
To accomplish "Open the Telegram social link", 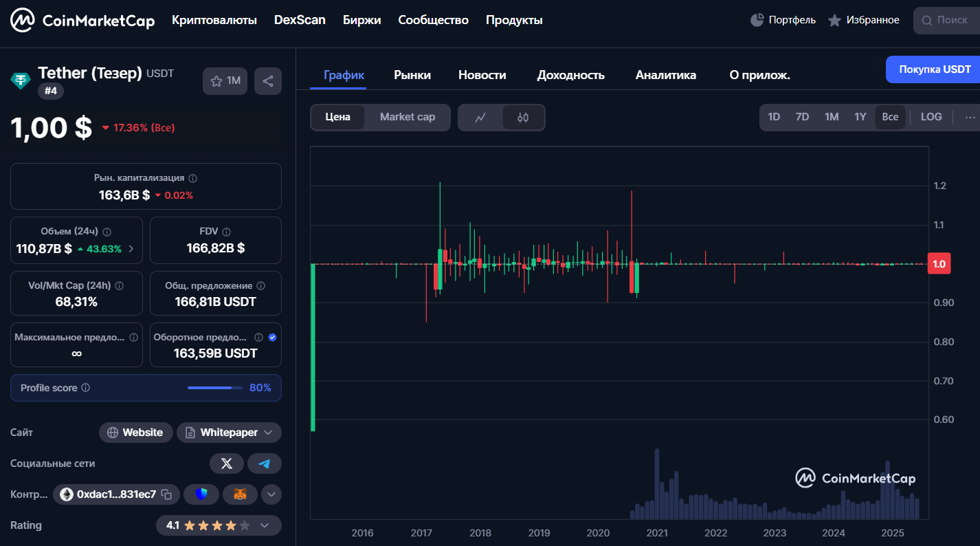I will [265, 463].
